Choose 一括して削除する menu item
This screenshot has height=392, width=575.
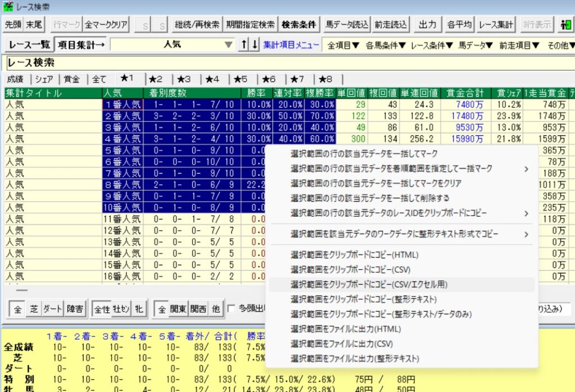click(401, 198)
